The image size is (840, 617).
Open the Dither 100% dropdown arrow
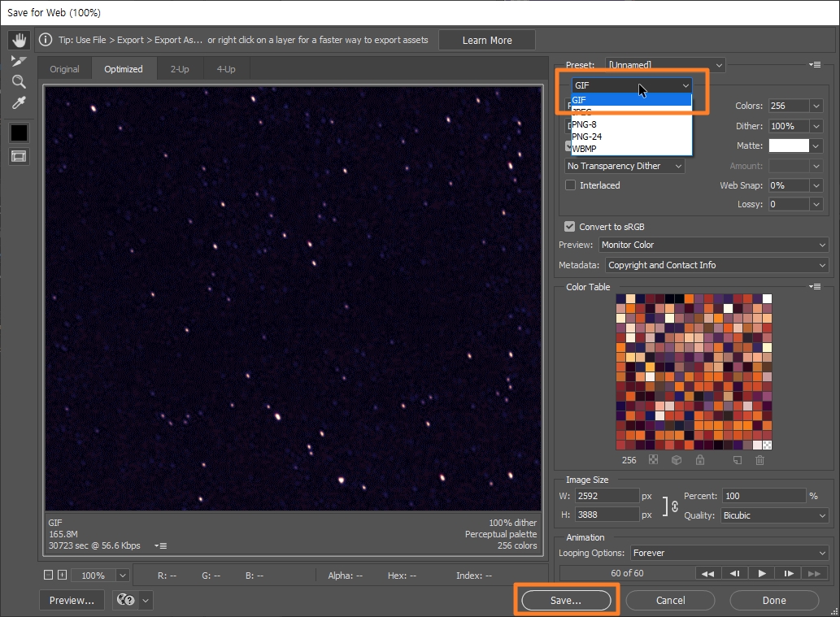[816, 126]
